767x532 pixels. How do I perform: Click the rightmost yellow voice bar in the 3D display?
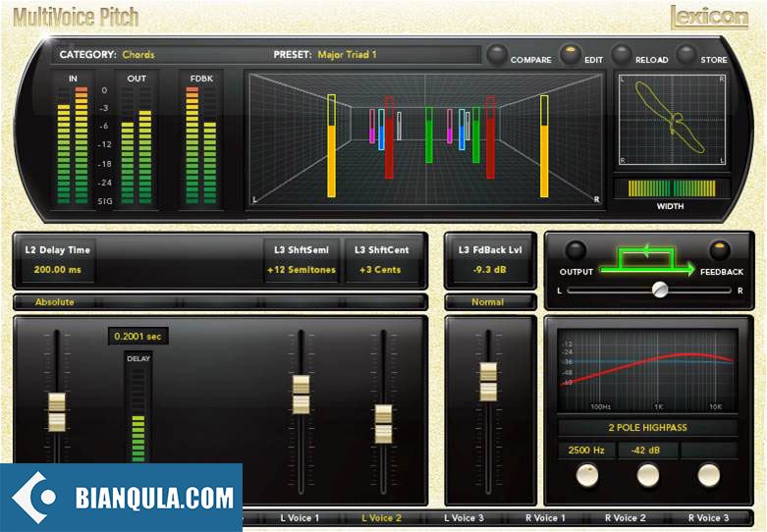[x=544, y=145]
